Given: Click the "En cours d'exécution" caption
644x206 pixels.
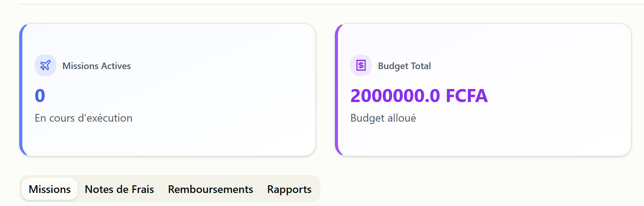Looking at the screenshot, I should pyautogui.click(x=83, y=118).
